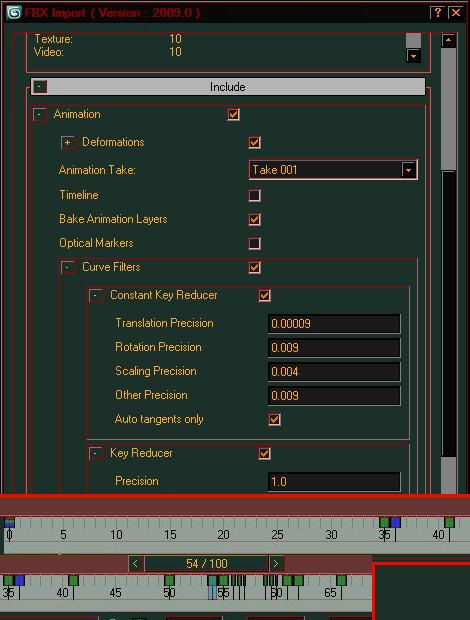Image resolution: width=470 pixels, height=620 pixels.
Task: Open help with the question mark button
Action: tap(438, 13)
